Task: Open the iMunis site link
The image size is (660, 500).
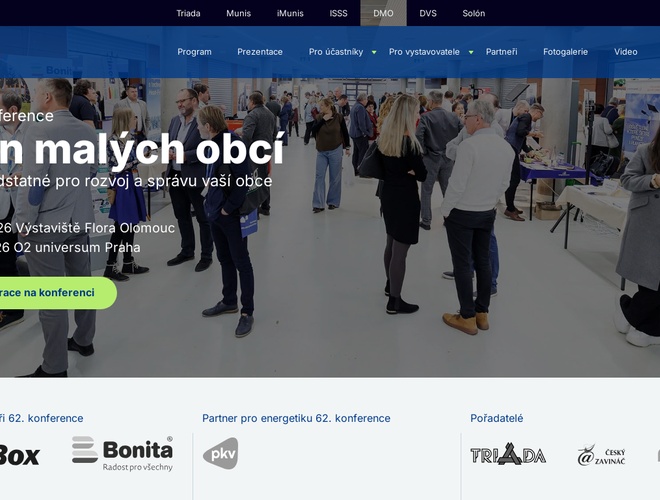Action: [290, 13]
